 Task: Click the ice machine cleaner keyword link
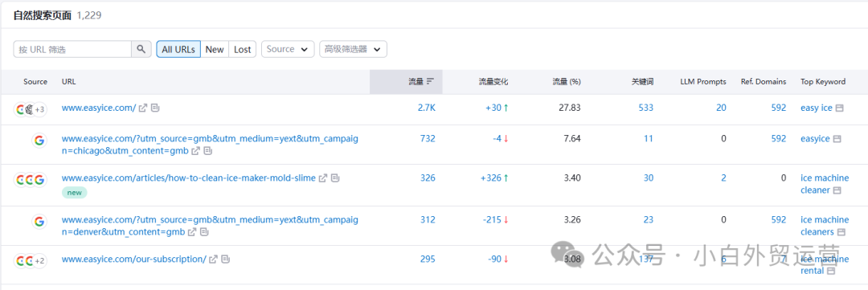(825, 184)
